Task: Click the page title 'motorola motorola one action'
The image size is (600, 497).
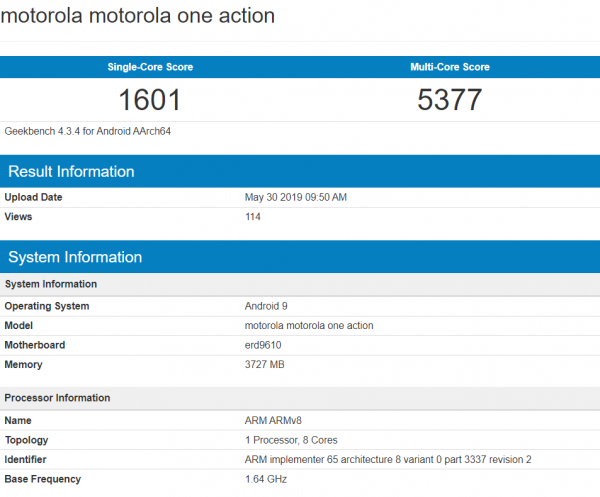Action: [x=138, y=16]
